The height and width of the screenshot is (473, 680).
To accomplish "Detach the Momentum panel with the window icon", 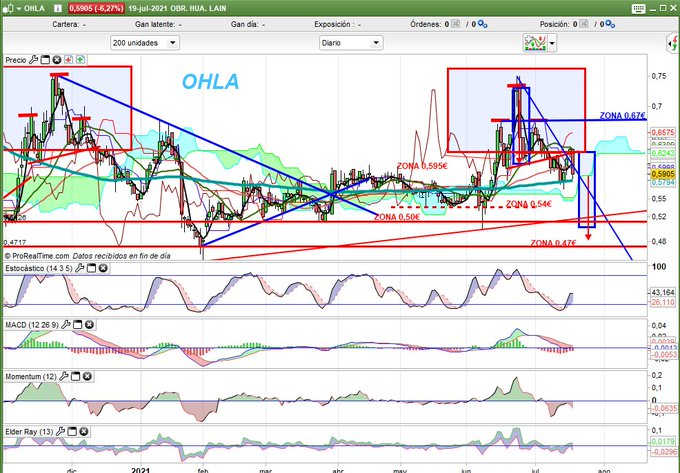I will click(x=75, y=376).
